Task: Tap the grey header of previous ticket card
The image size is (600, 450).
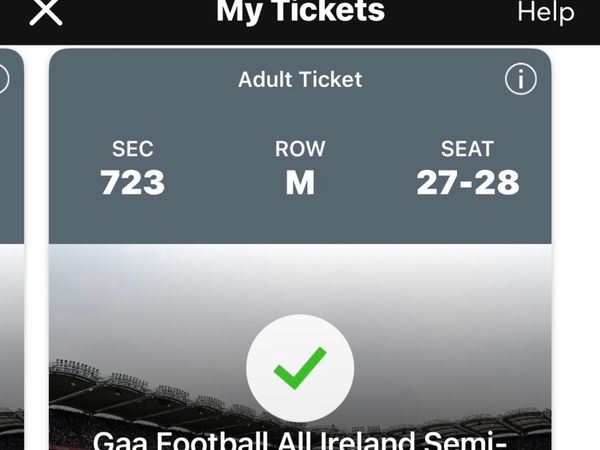Action: (x=11, y=145)
